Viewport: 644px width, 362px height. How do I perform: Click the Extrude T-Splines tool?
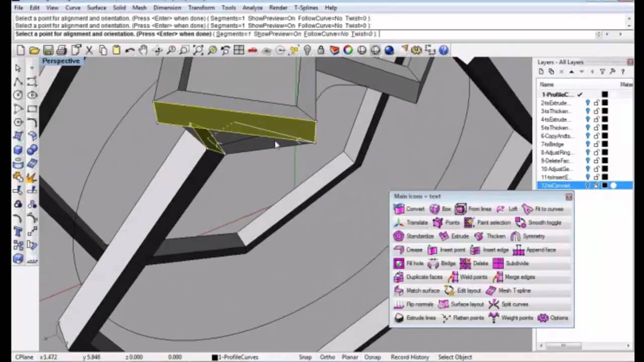click(453, 236)
